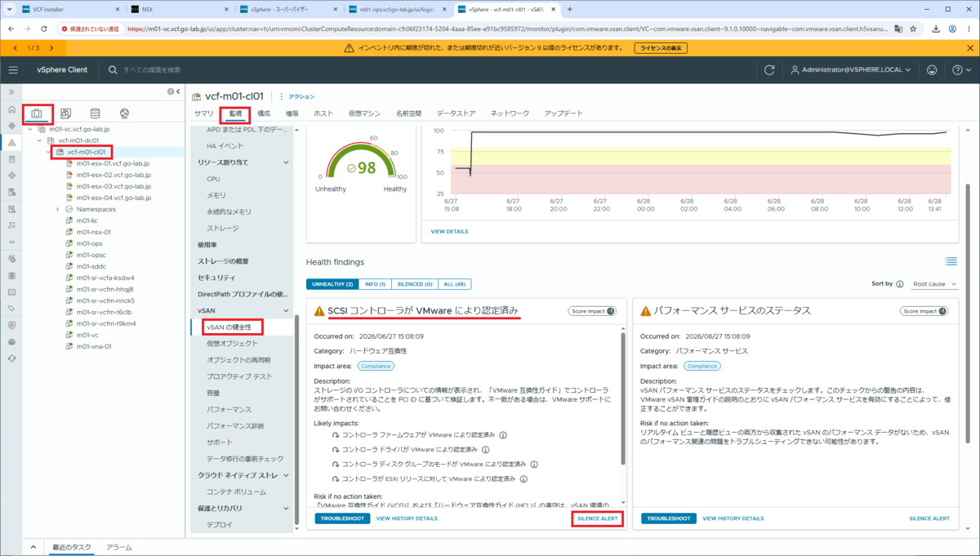Click the SCSI card description scrollbar
This screenshot has width=980, height=556.
point(623,400)
